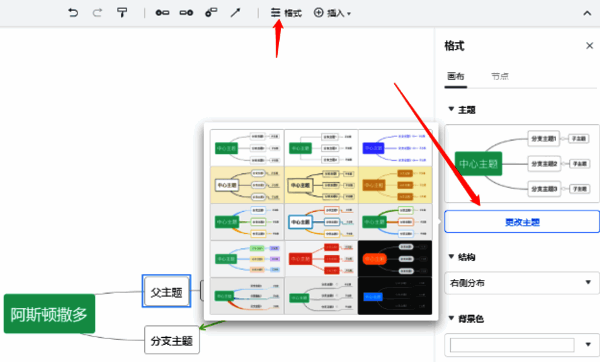This screenshot has width=600, height=362.
Task: Switch to the 节点 tab
Action: coord(500,76)
